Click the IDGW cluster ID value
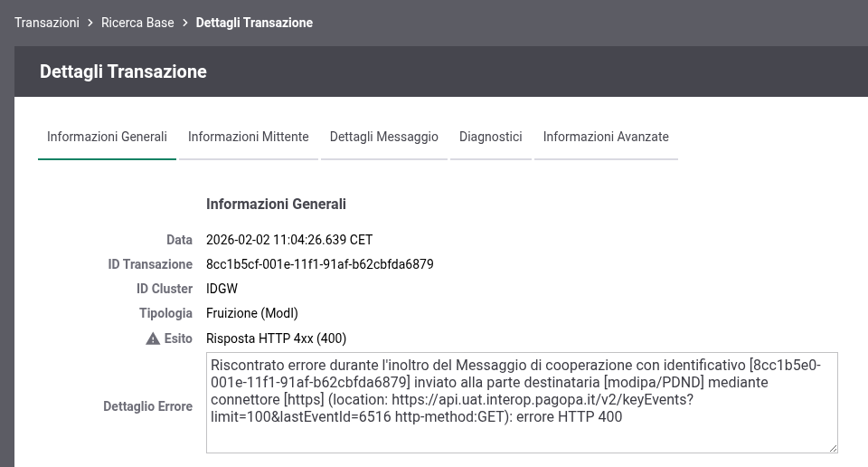This screenshot has height=467, width=868. tap(222, 289)
